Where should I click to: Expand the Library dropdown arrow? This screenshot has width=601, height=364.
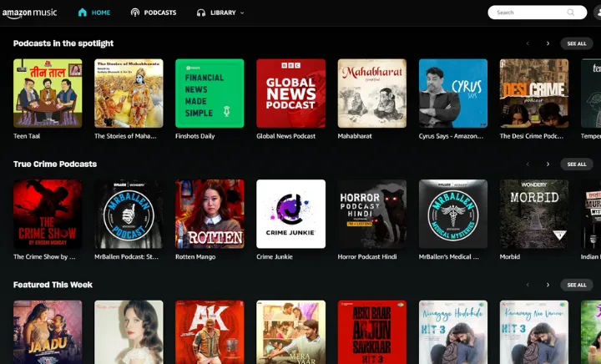[242, 13]
